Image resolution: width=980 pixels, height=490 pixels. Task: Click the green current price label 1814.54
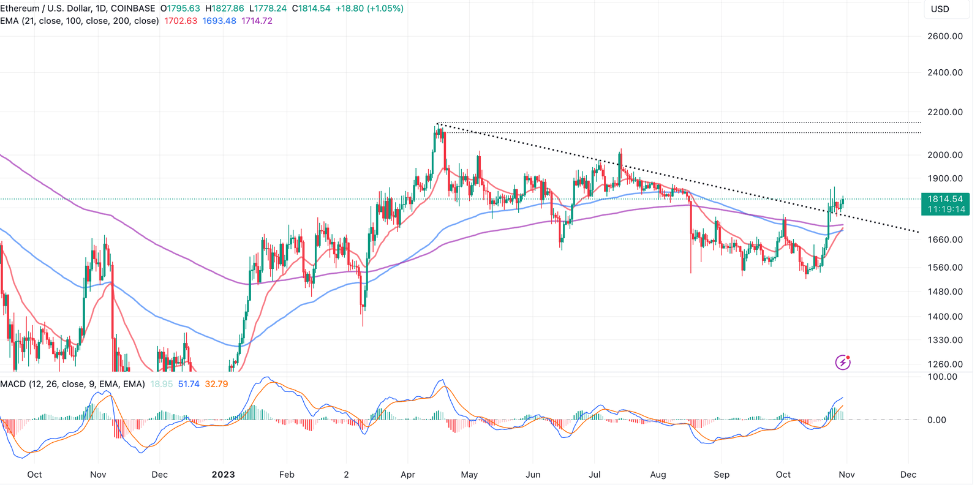tap(945, 199)
